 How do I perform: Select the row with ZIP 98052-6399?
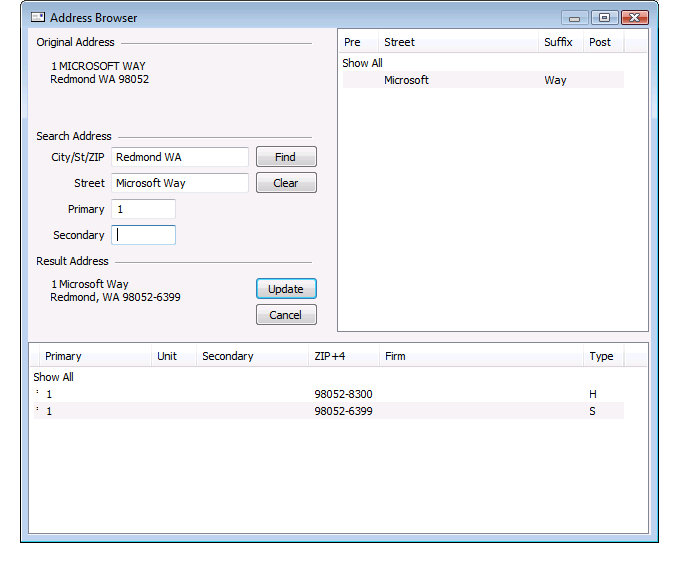point(329,411)
